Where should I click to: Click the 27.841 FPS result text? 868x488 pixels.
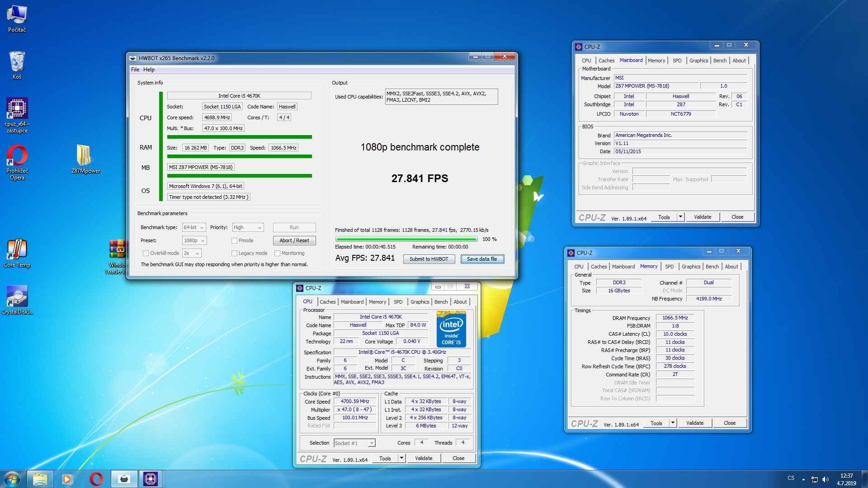(420, 178)
